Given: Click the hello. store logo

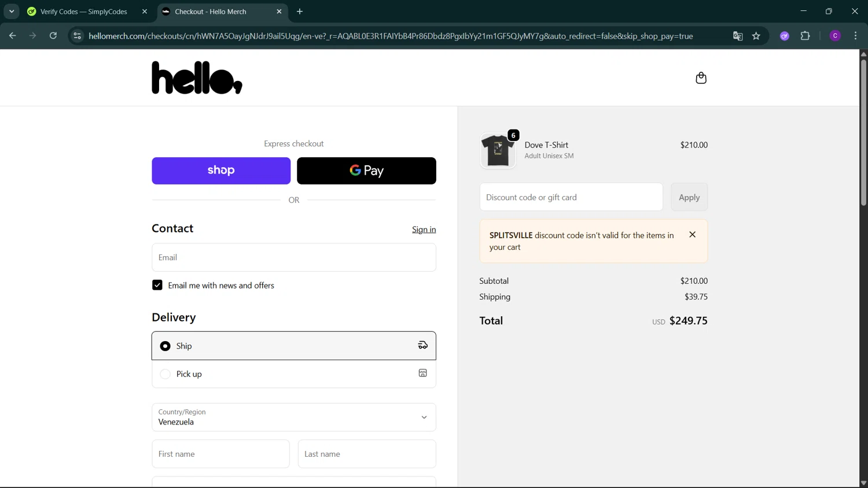Looking at the screenshot, I should pos(197,77).
